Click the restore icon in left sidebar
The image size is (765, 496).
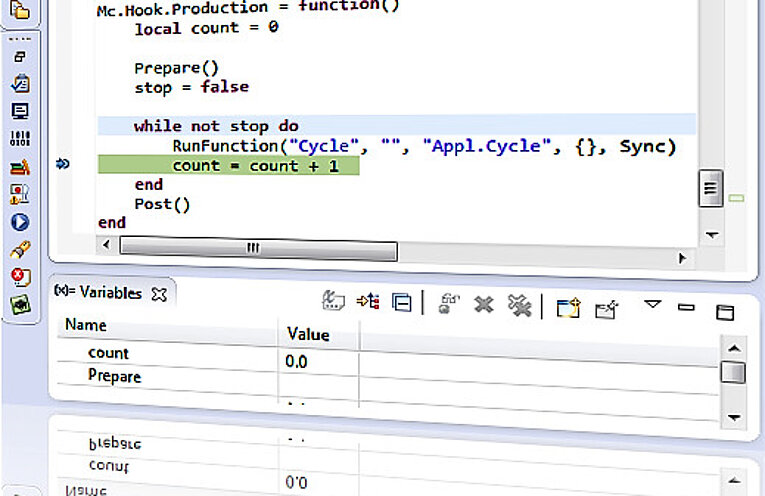click(19, 58)
